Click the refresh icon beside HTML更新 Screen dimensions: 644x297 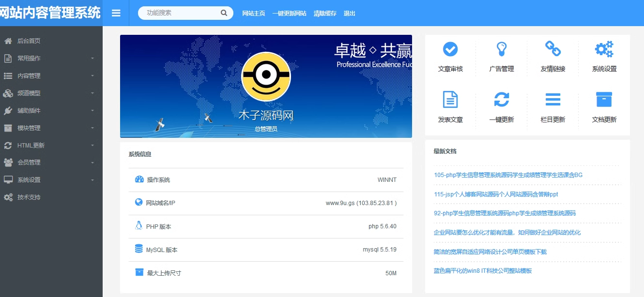8,146
